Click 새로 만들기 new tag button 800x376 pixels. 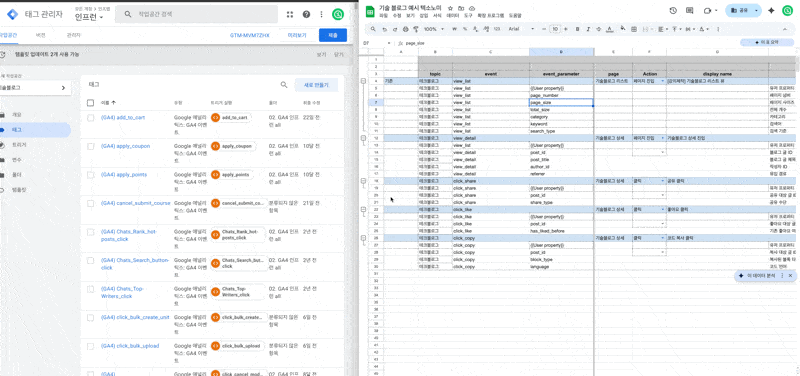tap(316, 85)
